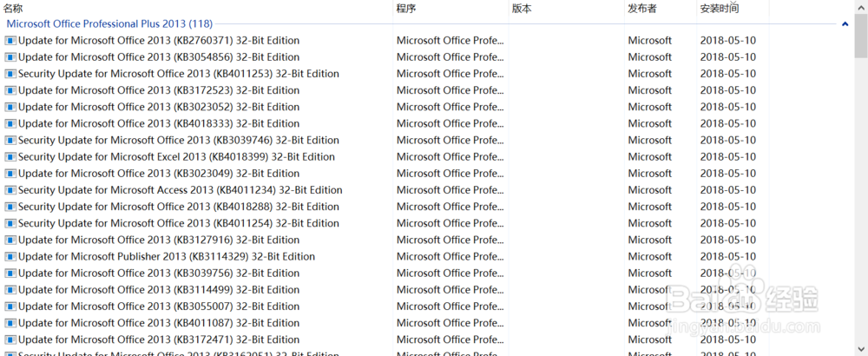Image resolution: width=868 pixels, height=356 pixels.
Task: Click the icon beside security update KB4011253
Action: (x=10, y=74)
